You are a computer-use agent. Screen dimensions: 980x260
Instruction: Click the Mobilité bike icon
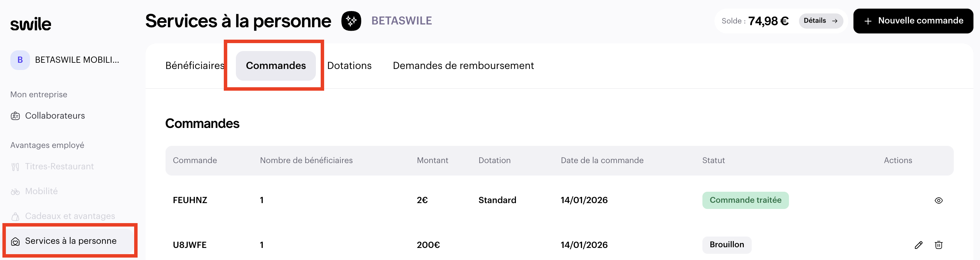(15, 191)
